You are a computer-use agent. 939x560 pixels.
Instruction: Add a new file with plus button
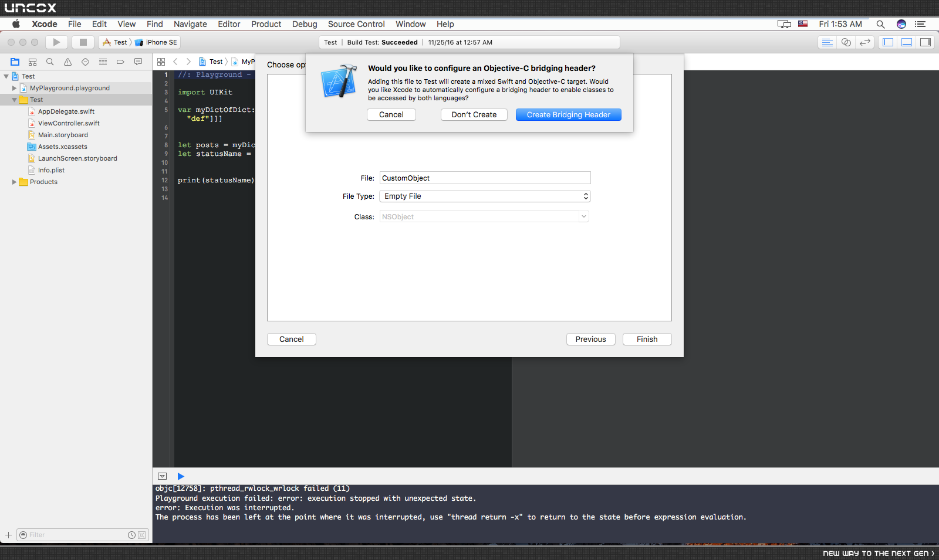(8, 535)
